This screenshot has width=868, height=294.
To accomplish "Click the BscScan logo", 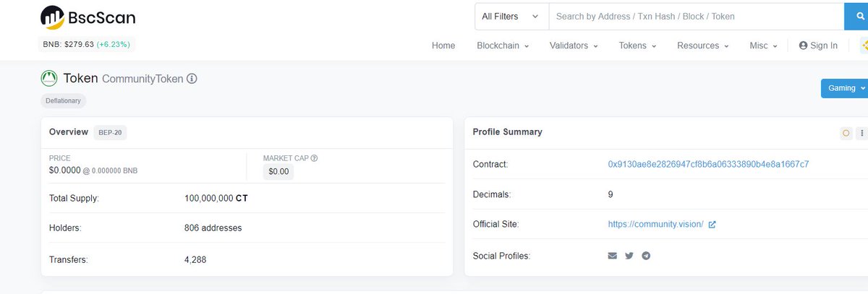I will (x=88, y=17).
